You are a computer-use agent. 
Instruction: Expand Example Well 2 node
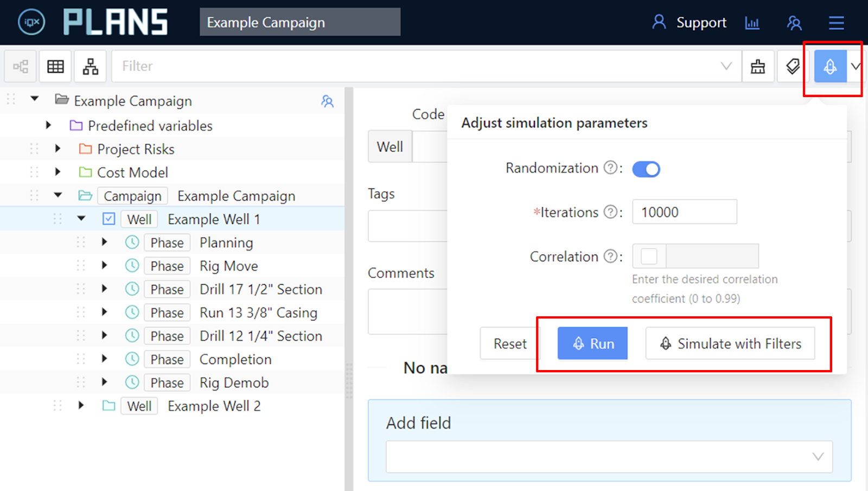click(x=81, y=405)
